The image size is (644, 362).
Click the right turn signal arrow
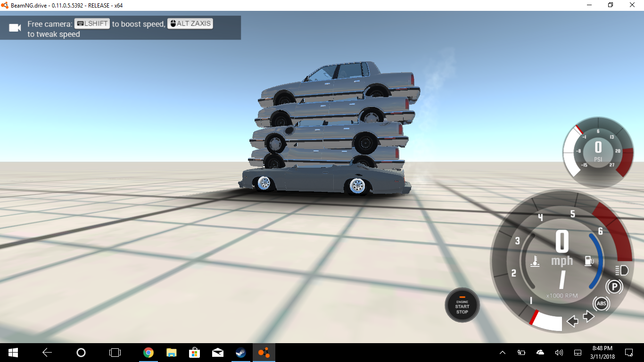click(589, 316)
